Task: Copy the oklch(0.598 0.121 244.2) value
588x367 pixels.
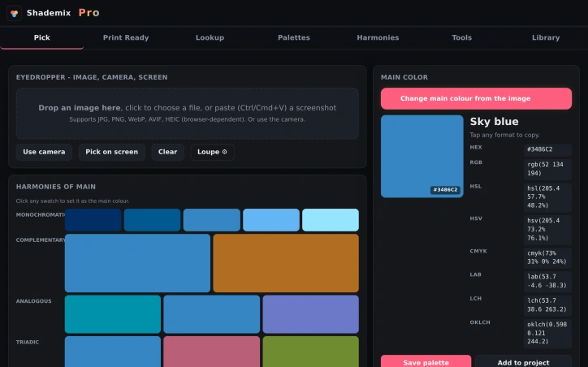Action: 547,333
